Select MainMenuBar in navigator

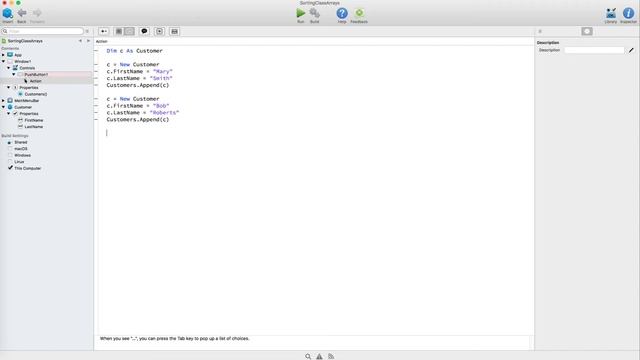pos(27,100)
